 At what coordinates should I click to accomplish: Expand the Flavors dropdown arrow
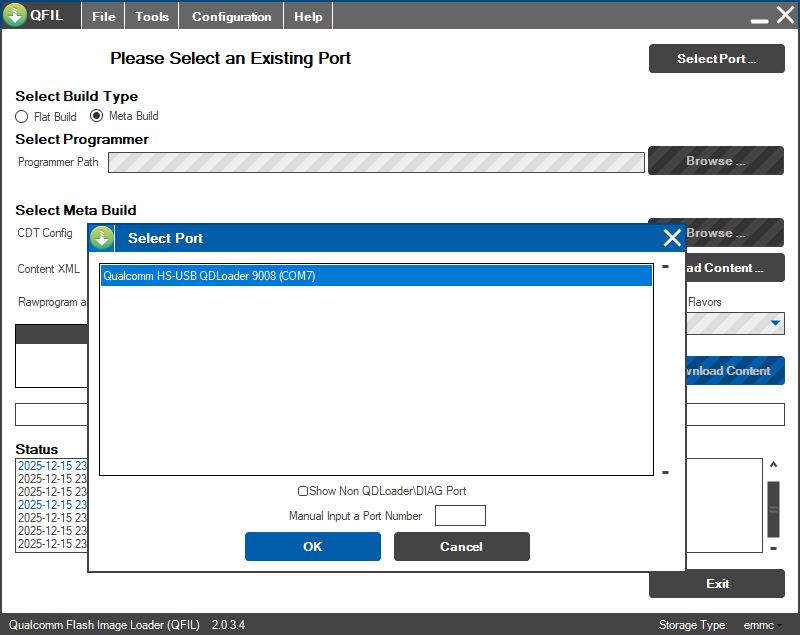coord(776,323)
